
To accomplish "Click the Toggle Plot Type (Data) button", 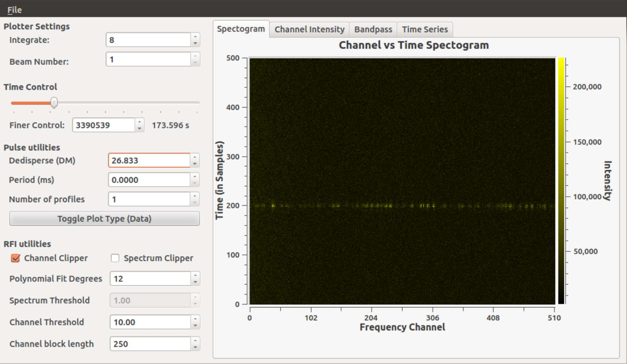I will tap(105, 219).
